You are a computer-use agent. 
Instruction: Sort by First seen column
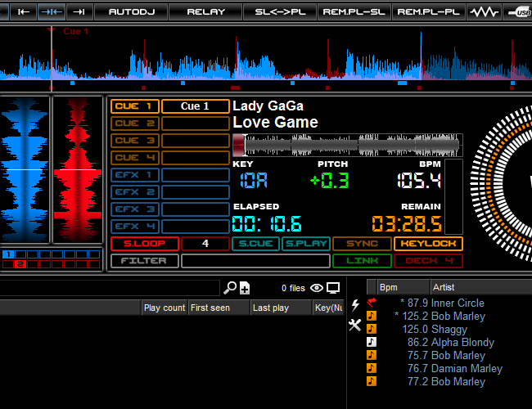[219, 308]
